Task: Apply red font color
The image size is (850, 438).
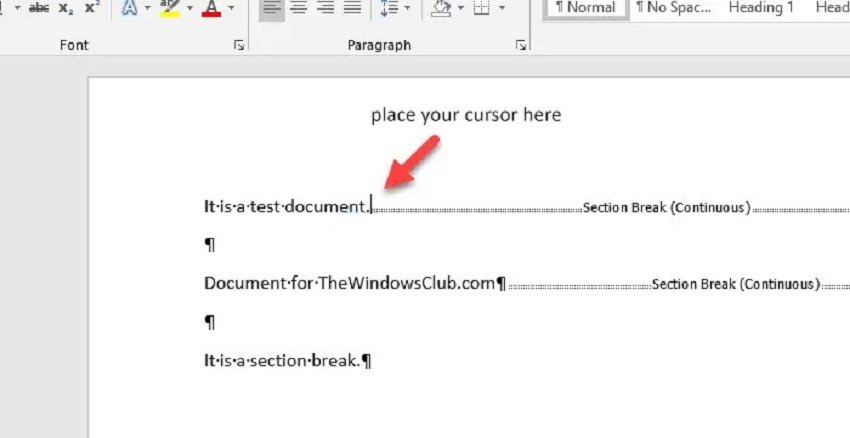Action: [211, 8]
